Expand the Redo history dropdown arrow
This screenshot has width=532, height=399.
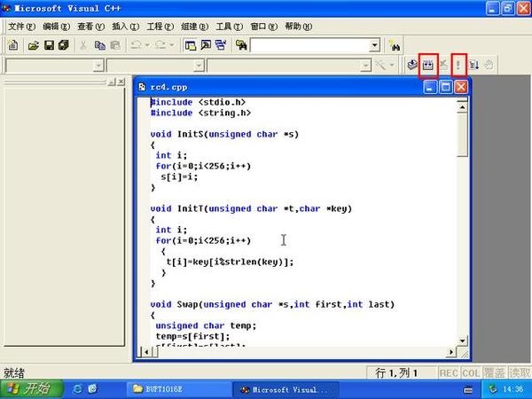coord(172,45)
